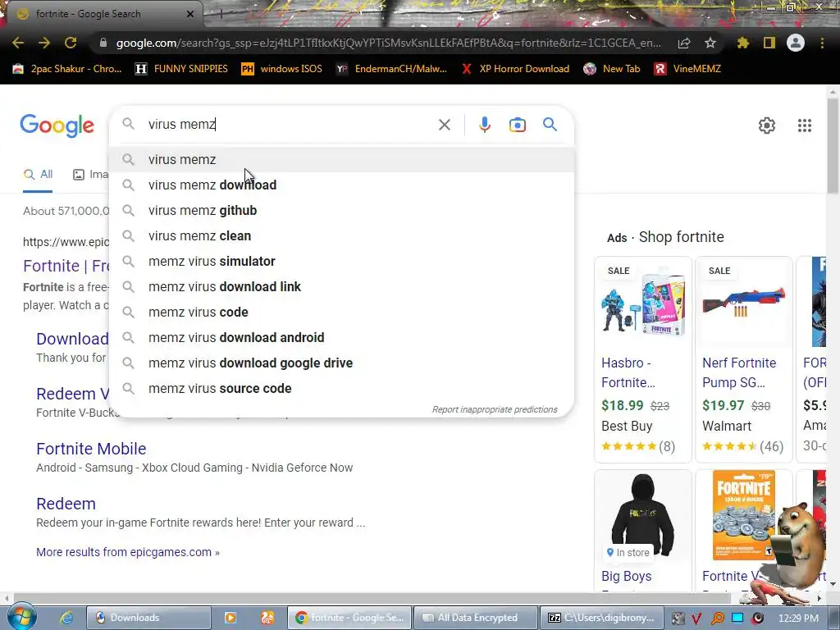Open the windows ISOS bookmark
The height and width of the screenshot is (630, 840).
282,69
